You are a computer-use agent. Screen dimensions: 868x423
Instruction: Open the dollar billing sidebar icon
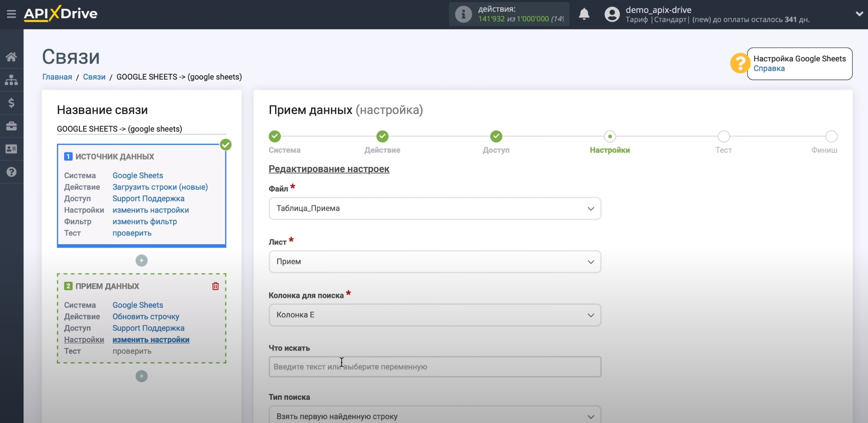(12, 103)
